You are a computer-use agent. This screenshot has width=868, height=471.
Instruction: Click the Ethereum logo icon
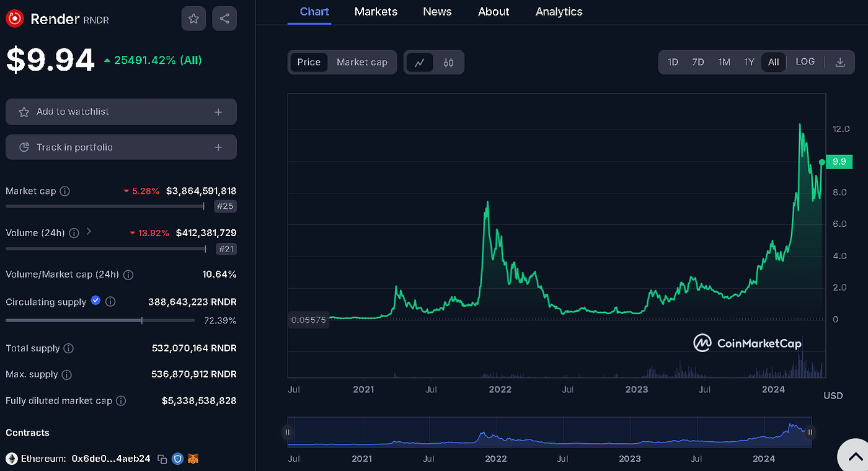pos(12,459)
